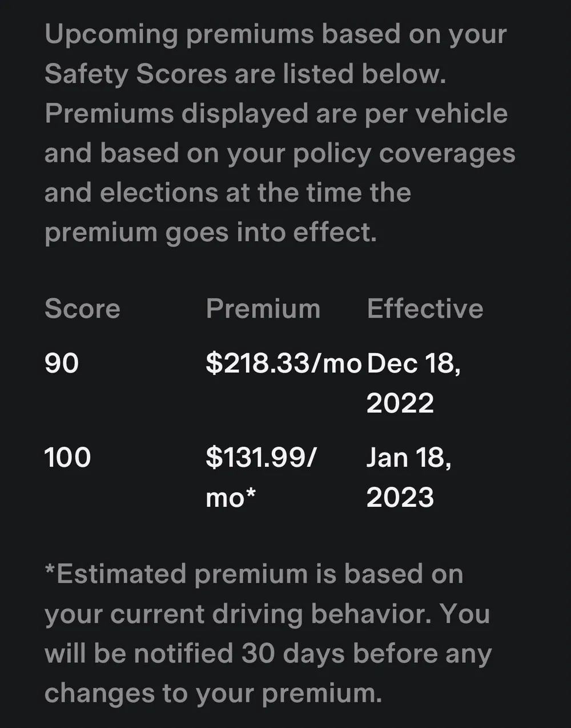Tap the $218.33/mo premium amount
The height and width of the screenshot is (728, 571).
pyautogui.click(x=284, y=363)
